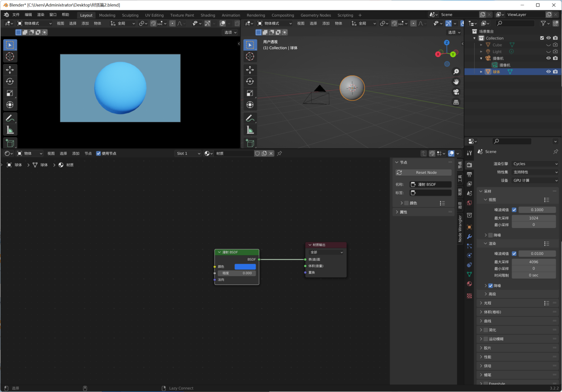The width and height of the screenshot is (562, 392).
Task: Switch to the Shading workspace tab
Action: click(208, 15)
